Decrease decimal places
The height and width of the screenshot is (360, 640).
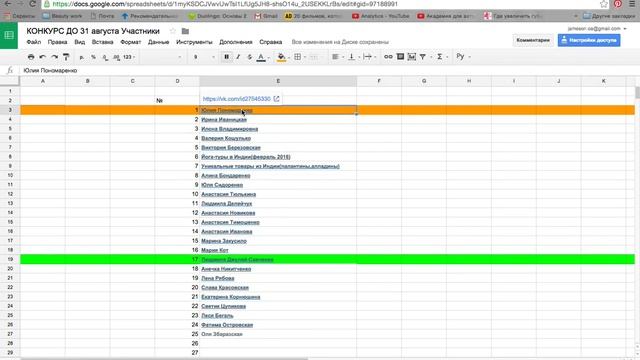coord(105,57)
